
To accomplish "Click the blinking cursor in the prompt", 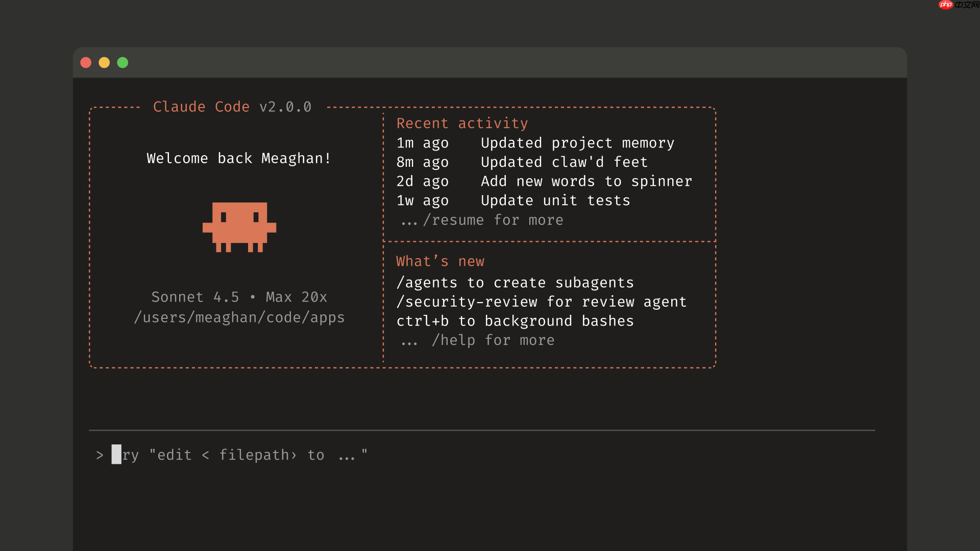I will click(116, 455).
